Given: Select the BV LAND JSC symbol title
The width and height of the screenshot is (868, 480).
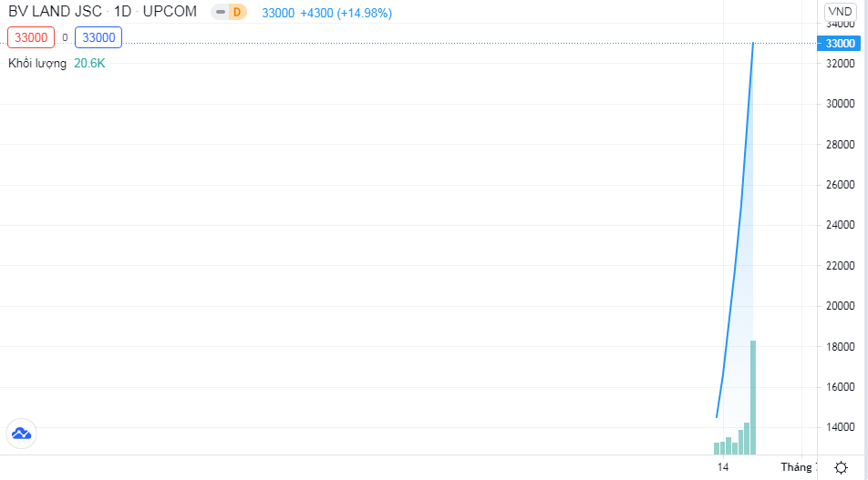Looking at the screenshot, I should tap(56, 12).
